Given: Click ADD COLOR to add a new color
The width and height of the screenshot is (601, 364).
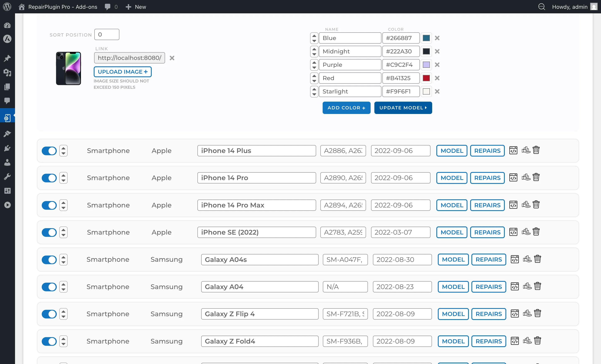Looking at the screenshot, I should tap(346, 107).
